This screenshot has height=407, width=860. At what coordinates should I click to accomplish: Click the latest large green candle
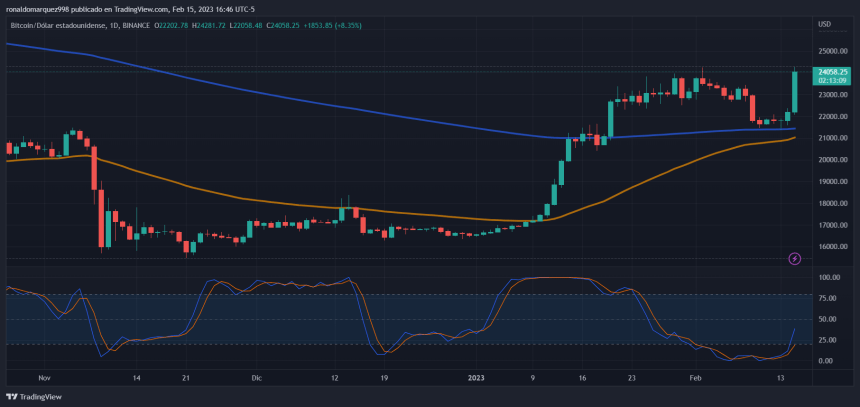pyautogui.click(x=795, y=92)
